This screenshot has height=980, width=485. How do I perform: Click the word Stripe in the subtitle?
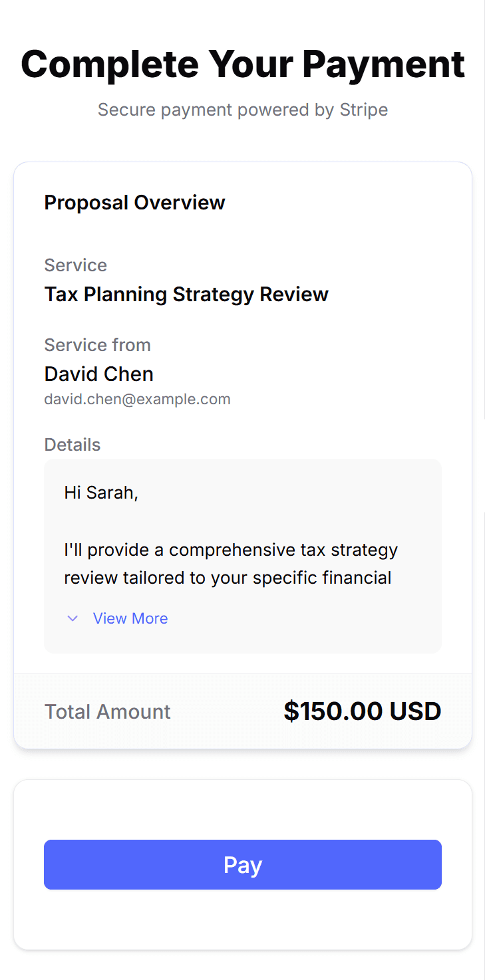pyautogui.click(x=363, y=110)
